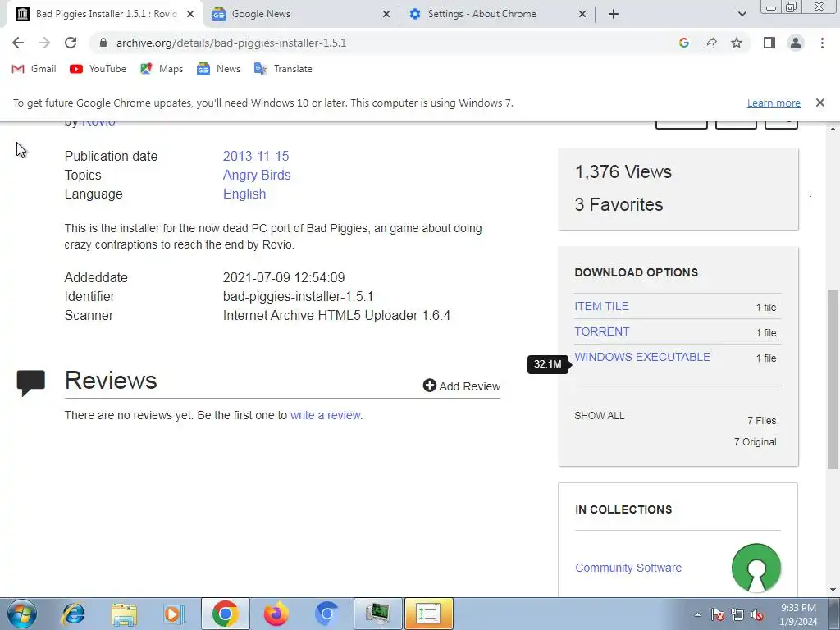Close the Settings - About Chrome tab

582,14
